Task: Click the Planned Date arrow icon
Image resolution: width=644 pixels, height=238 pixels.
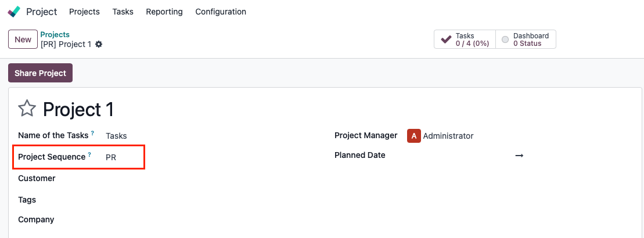Action: pos(519,156)
